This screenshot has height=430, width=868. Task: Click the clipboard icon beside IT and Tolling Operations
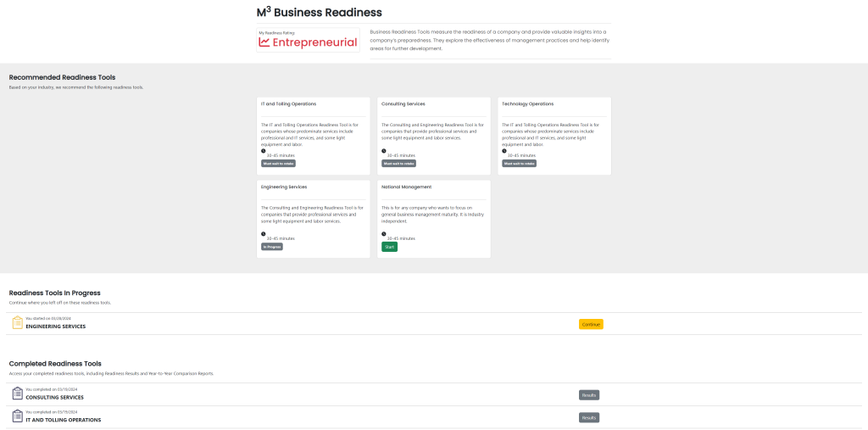(17, 416)
